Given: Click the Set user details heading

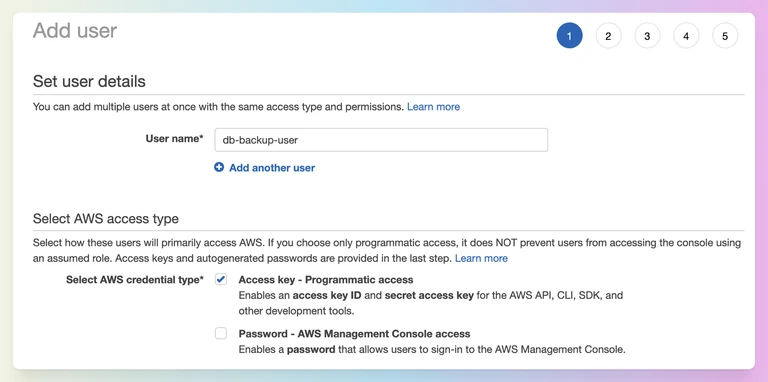Looking at the screenshot, I should pos(89,81).
